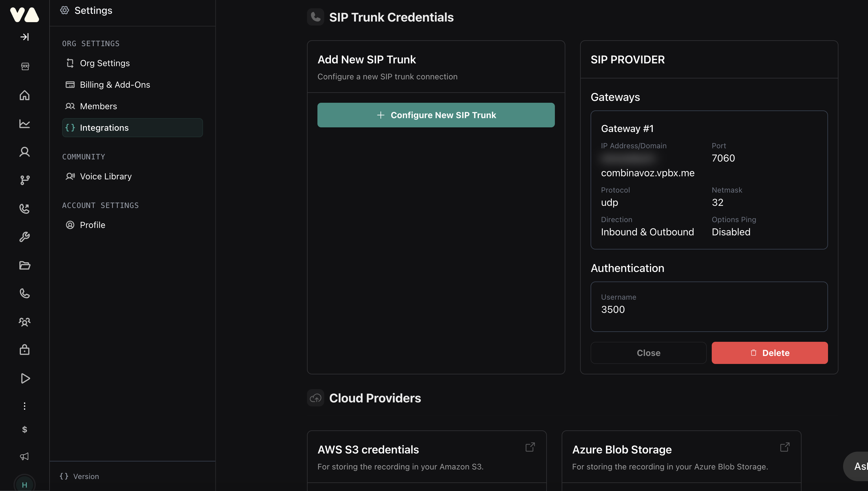This screenshot has height=491, width=868.
Task: Open the folder files icon
Action: click(25, 265)
